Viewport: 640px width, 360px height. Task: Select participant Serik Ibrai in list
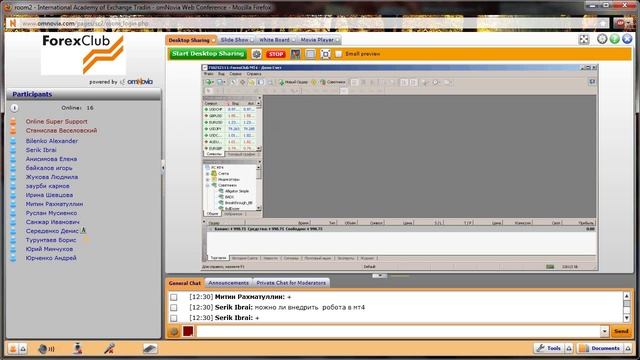[x=41, y=150]
